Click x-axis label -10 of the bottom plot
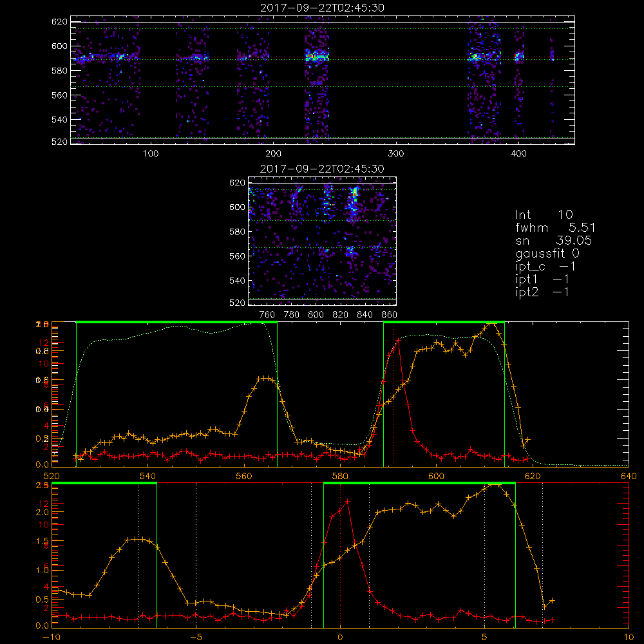 tap(52, 637)
